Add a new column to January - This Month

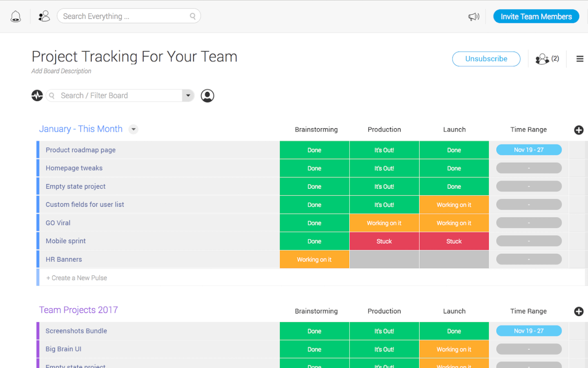point(579,130)
